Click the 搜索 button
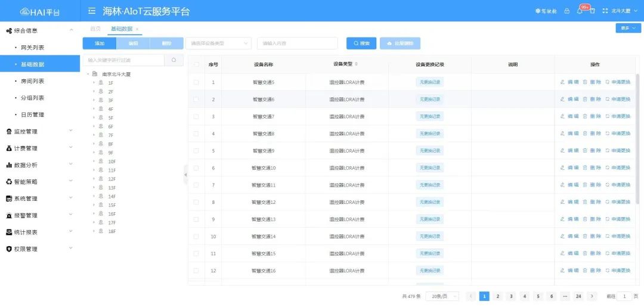 click(x=361, y=44)
